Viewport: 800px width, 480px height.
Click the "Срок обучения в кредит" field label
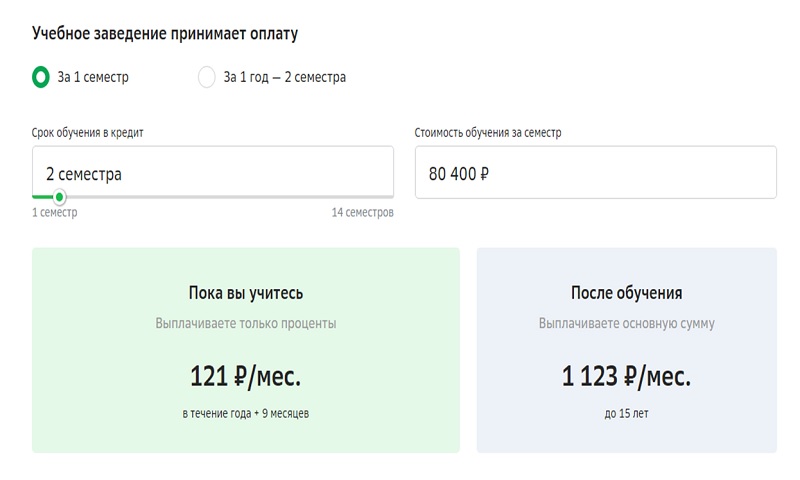pyautogui.click(x=94, y=132)
